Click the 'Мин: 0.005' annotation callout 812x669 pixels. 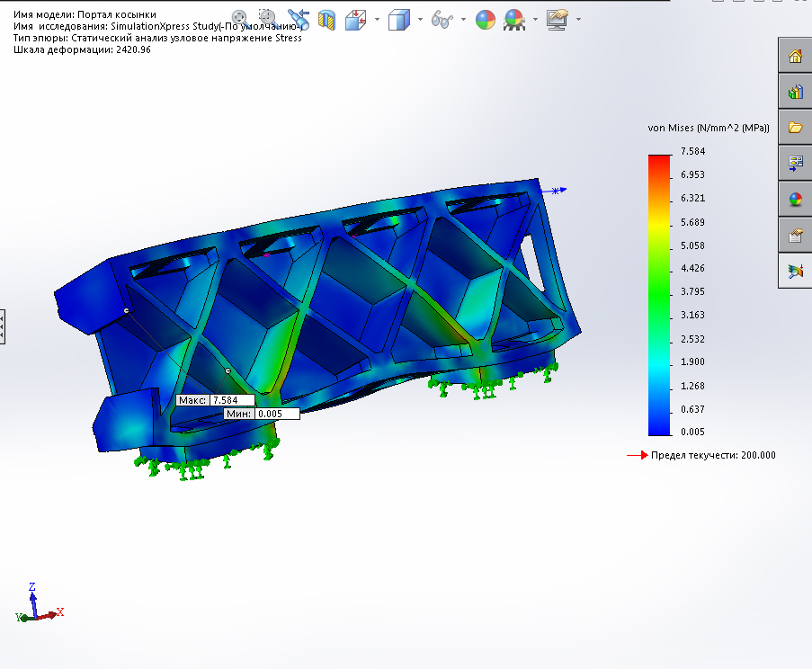click(x=262, y=414)
